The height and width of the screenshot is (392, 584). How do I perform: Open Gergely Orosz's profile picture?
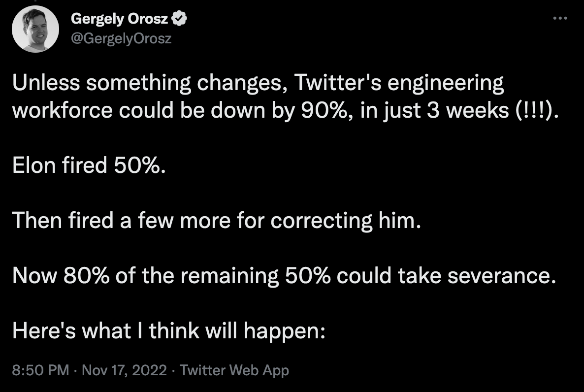tap(35, 29)
